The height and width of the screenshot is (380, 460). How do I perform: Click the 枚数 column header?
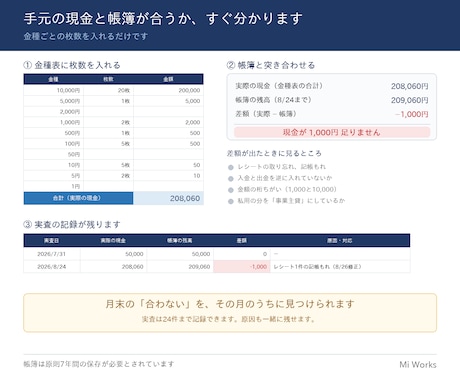[x=108, y=79]
